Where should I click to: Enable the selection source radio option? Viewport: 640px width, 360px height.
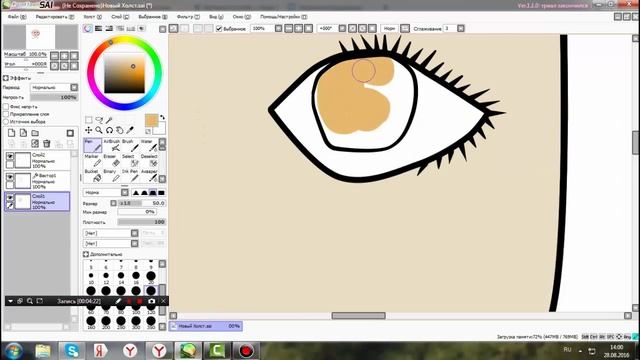[x=6, y=122]
